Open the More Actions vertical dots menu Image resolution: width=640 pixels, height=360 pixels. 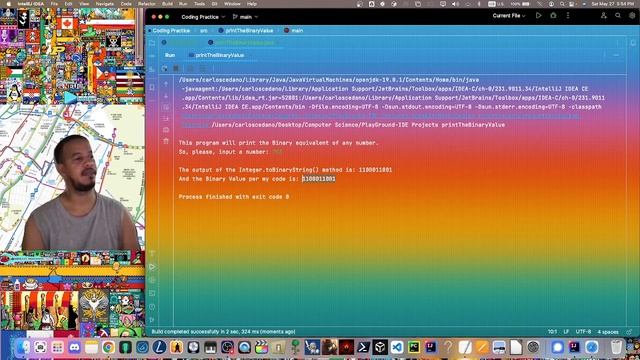568,16
